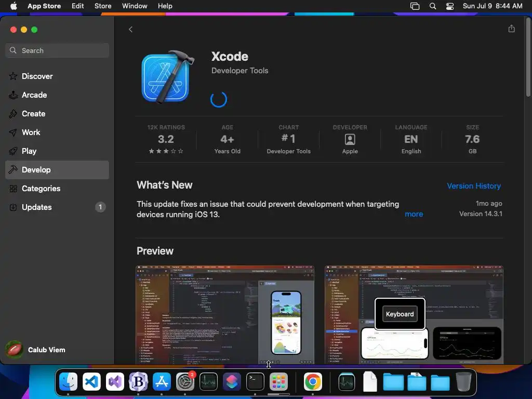This screenshot has width=532, height=399.
Task: Click the blue download progress spinner
Action: (219, 99)
